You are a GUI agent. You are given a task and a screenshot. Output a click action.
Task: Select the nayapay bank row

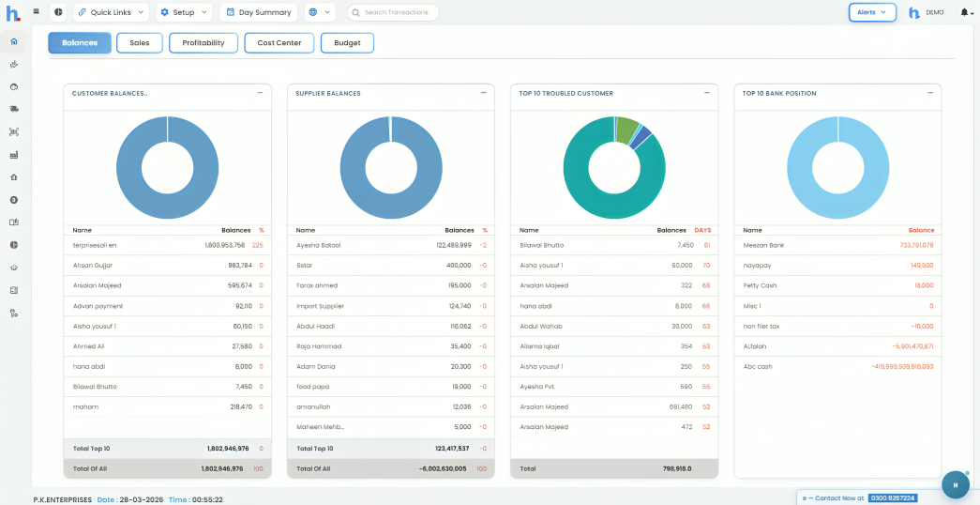[838, 266]
